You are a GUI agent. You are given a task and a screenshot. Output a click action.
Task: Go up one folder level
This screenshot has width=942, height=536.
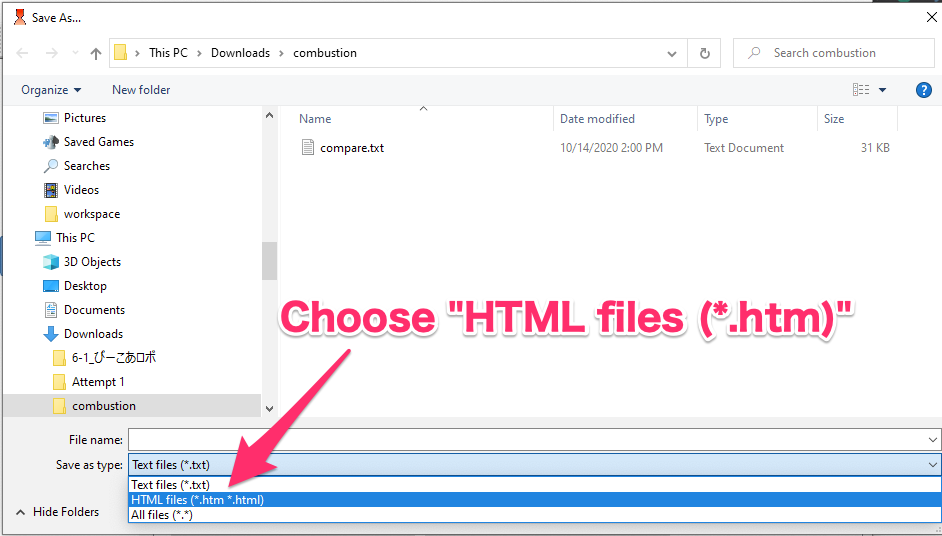coord(96,53)
